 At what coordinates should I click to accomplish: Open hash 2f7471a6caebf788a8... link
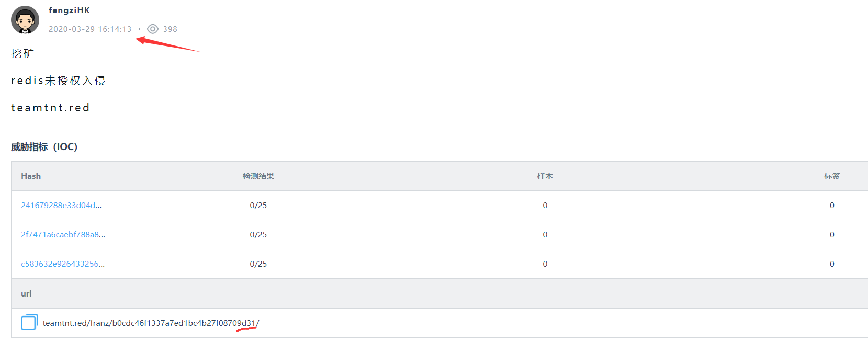[63, 235]
